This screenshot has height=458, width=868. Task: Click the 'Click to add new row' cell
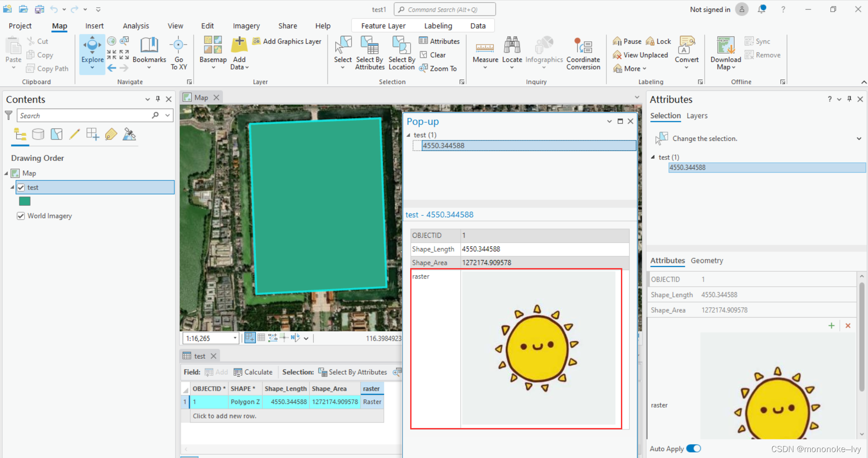(x=287, y=416)
